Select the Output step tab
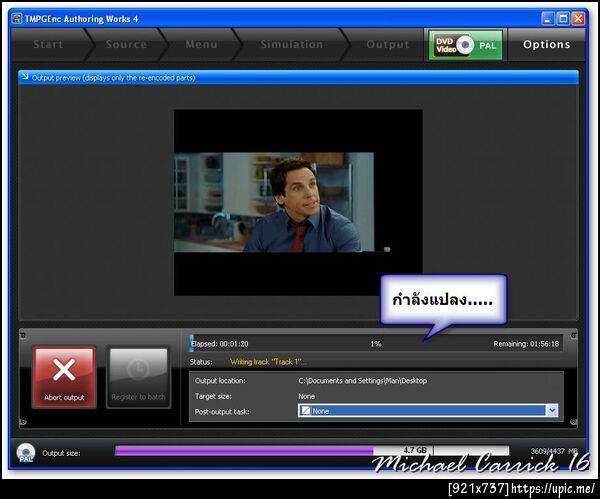Image resolution: width=600 pixels, height=499 pixels. pyautogui.click(x=387, y=44)
